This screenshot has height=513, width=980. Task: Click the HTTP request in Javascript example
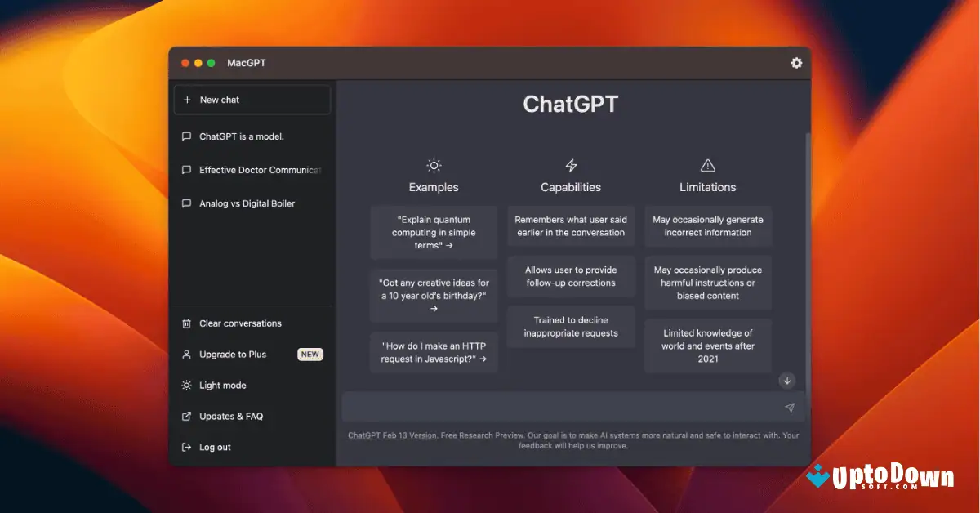(x=433, y=352)
